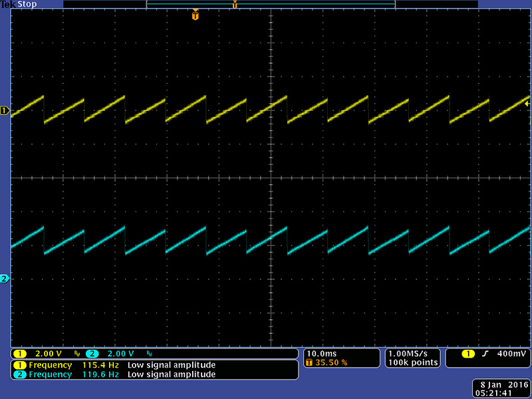Screen dimensions: 532x399
Task: Click the Tek Stop acquisition status label
Action: 19,4
